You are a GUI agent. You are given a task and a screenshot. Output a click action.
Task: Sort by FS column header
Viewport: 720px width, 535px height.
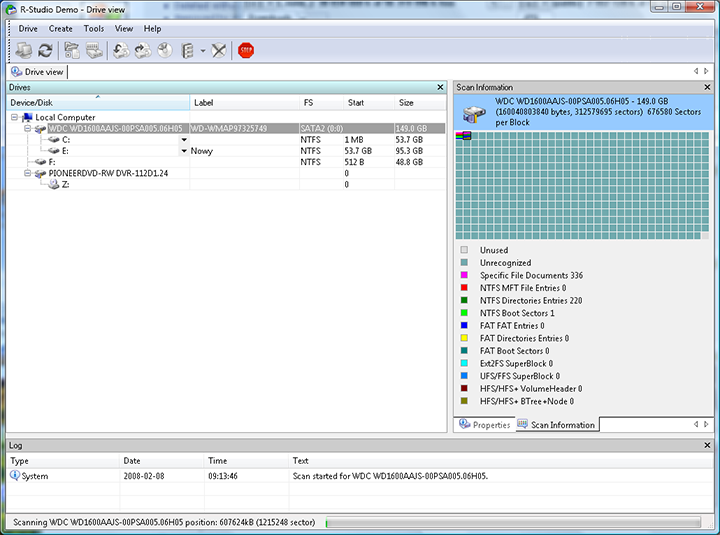tap(321, 102)
